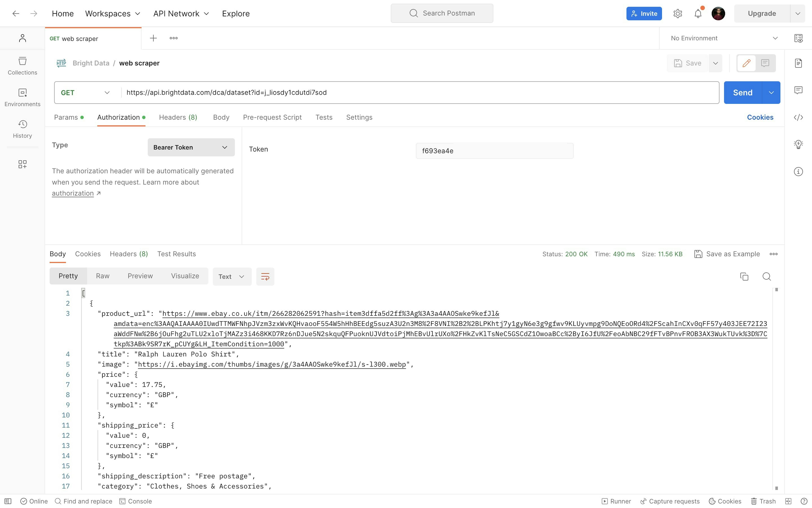Viewport: 812px width, 508px height.
Task: Go back with the left arrow
Action: click(x=15, y=13)
